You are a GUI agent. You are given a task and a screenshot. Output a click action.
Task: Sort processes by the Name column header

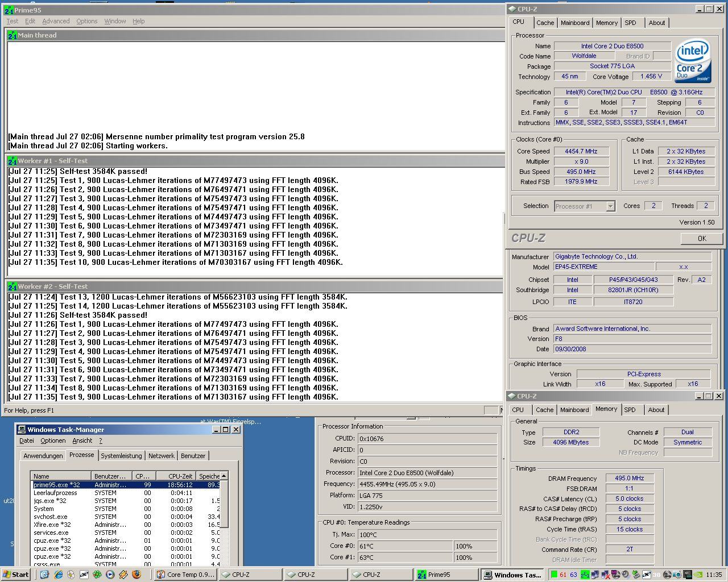tap(60, 476)
